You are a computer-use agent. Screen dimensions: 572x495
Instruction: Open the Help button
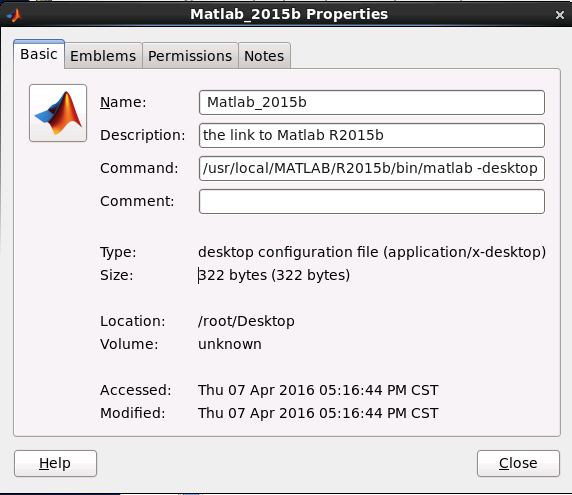point(55,463)
